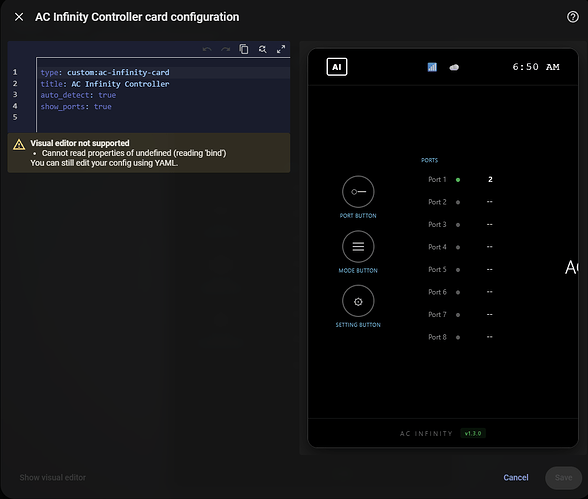Screen dimensions: 588x499
Task: Tap the Port Button circle
Action: [358, 192]
